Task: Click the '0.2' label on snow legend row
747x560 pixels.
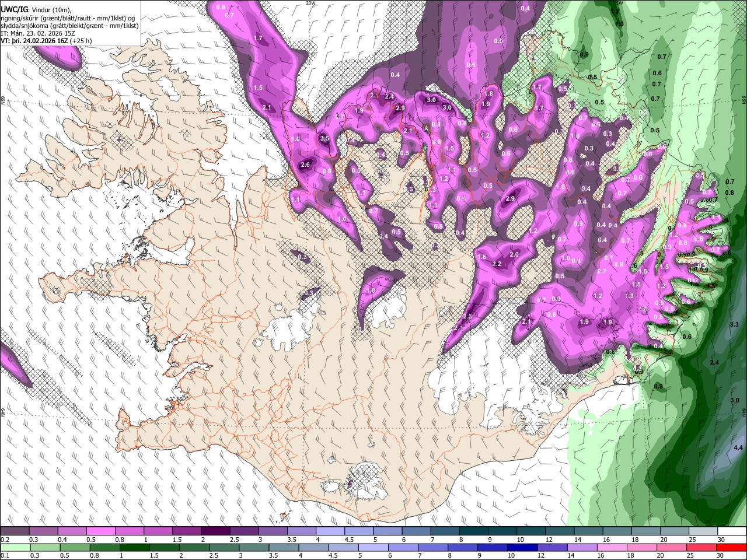Action: point(5,540)
